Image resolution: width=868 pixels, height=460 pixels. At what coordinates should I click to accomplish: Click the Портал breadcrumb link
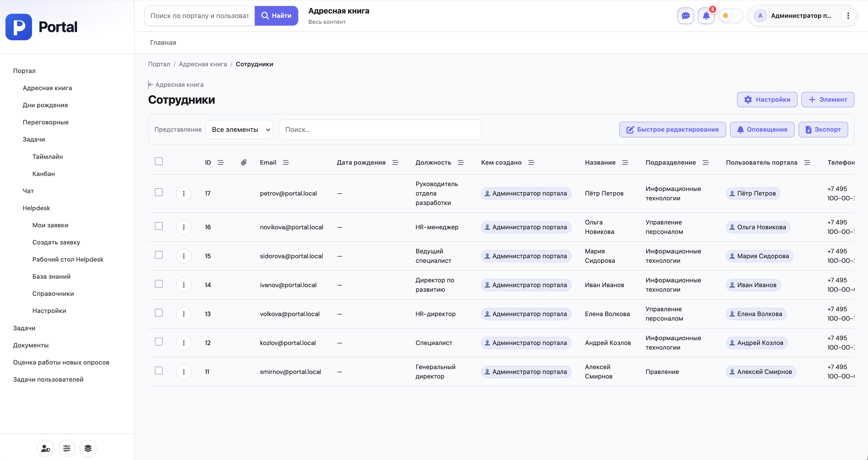(x=159, y=64)
